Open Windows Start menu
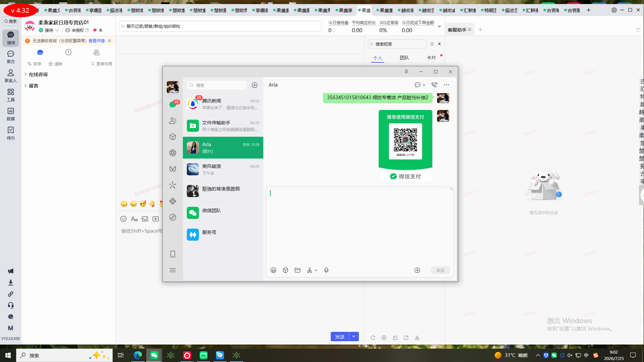Screen dimensions: 644x362 pyautogui.click(x=8, y=355)
